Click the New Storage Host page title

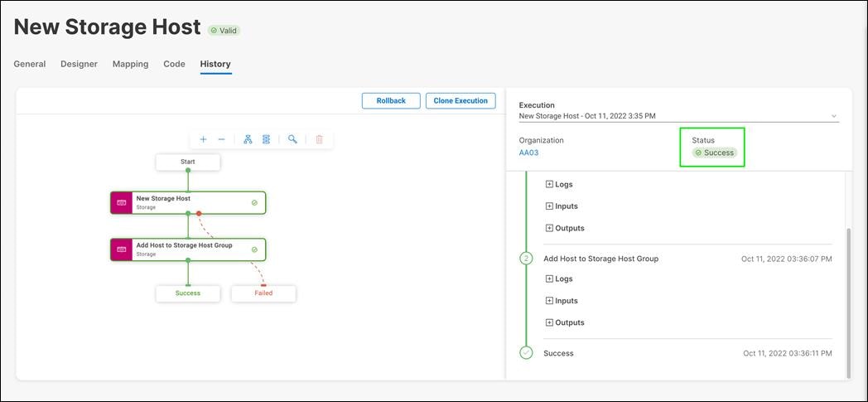click(x=108, y=27)
